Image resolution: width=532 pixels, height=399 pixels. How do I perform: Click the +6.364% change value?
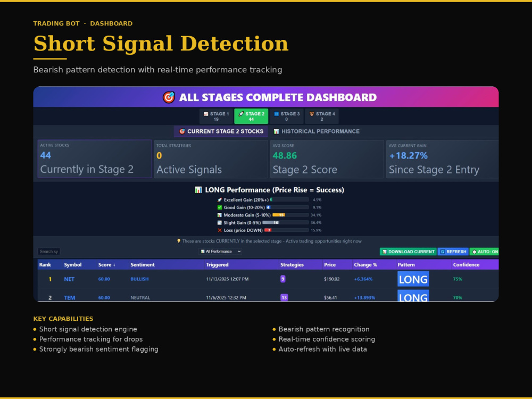pyautogui.click(x=363, y=279)
